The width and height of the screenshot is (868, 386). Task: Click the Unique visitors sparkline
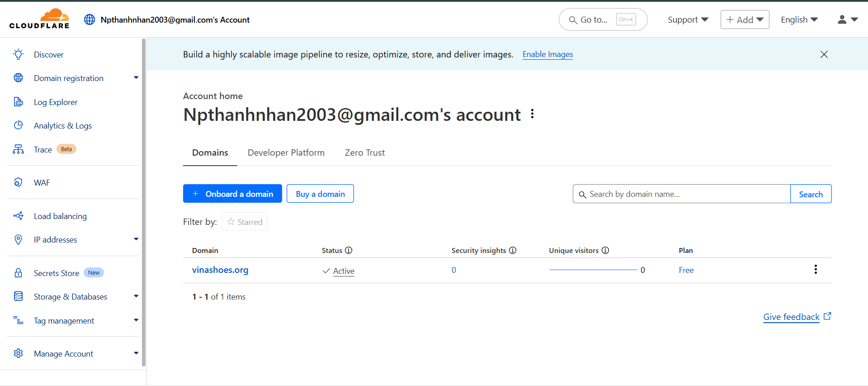pos(593,270)
